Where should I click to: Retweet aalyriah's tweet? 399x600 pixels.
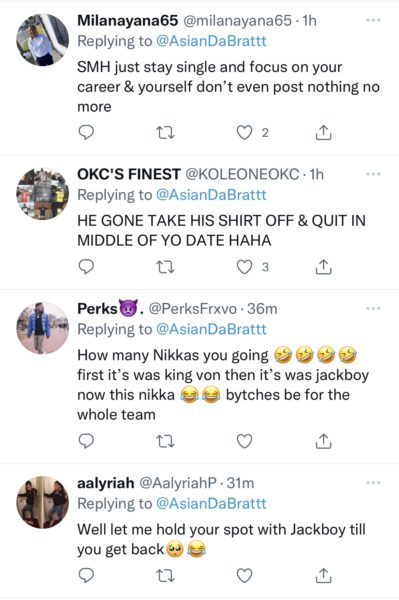coord(166,576)
